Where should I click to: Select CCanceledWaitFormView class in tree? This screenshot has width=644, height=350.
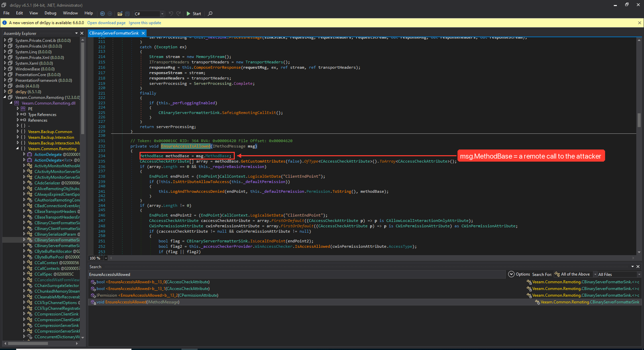click(x=57, y=280)
